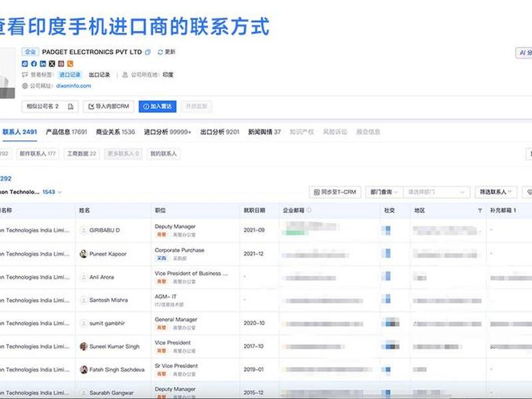Click the brown social icon beside X
Image resolution: width=532 pixels, height=399 pixels.
[x=61, y=64]
